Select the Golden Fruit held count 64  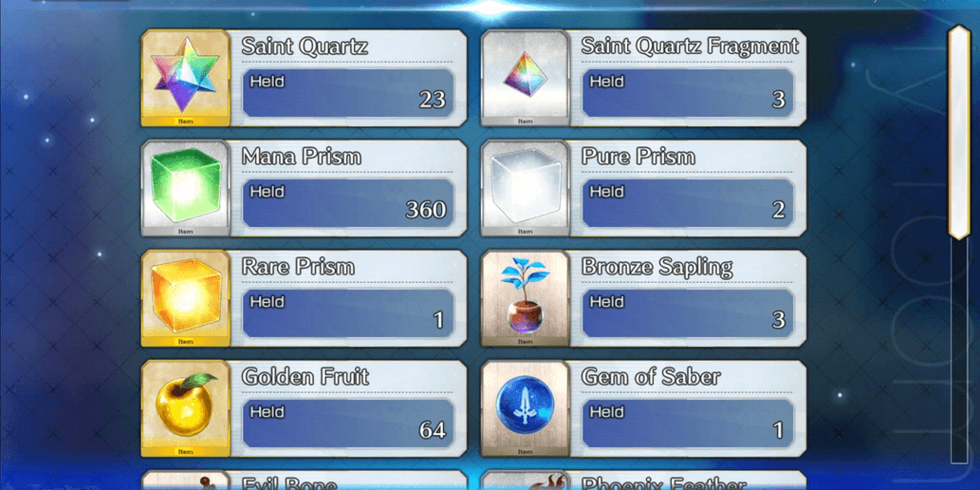[x=432, y=430]
